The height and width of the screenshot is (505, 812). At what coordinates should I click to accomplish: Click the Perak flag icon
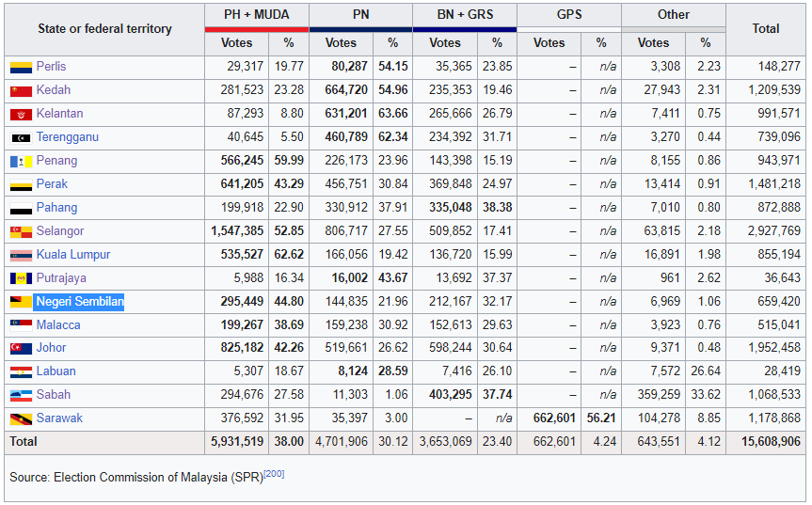click(x=21, y=184)
